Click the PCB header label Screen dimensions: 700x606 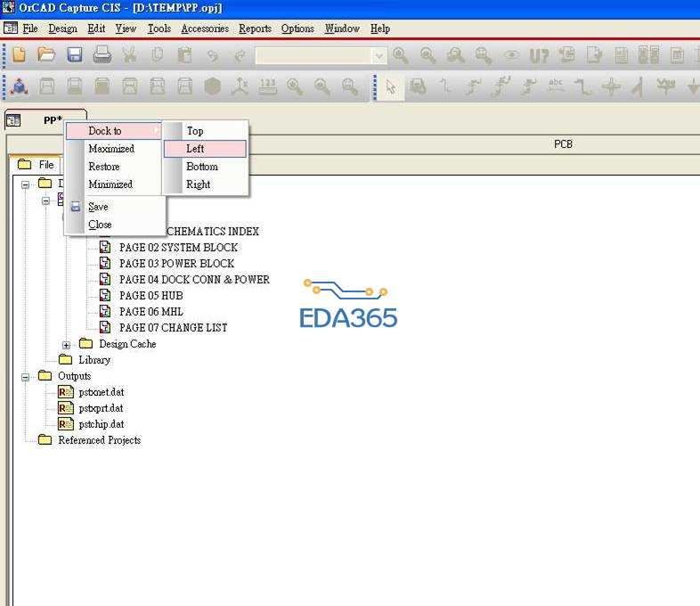coord(563,144)
